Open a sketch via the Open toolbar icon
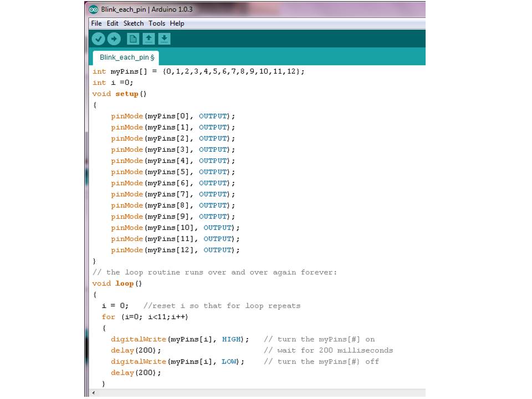Image resolution: width=532 pixels, height=399 pixels. pyautogui.click(x=149, y=39)
